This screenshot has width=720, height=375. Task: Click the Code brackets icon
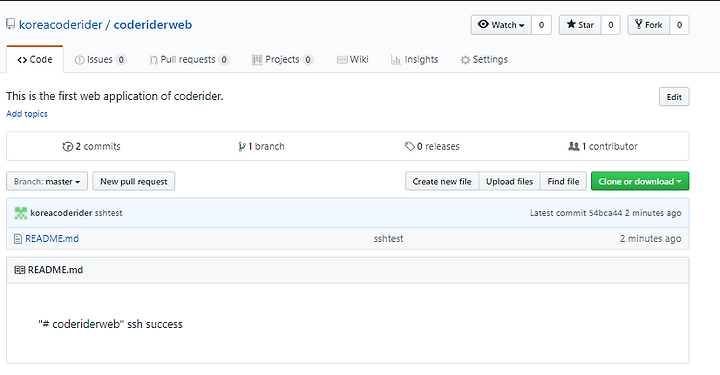pos(22,60)
